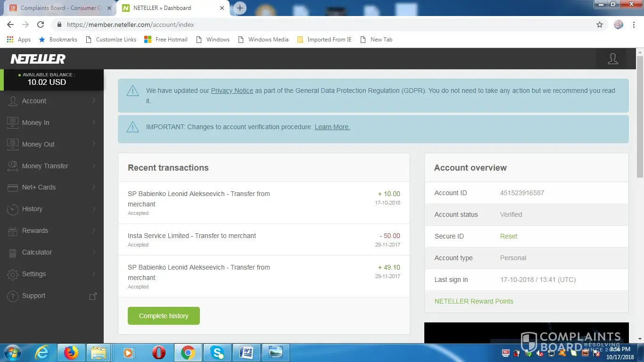The width and height of the screenshot is (644, 362).
Task: Switch to Skype in the taskbar
Action: tap(217, 353)
